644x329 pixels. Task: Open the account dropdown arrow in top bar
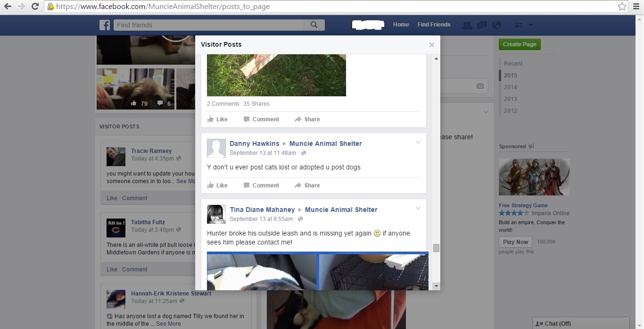click(x=531, y=25)
